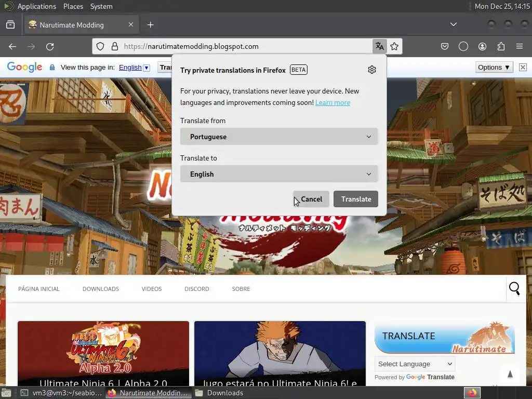Image resolution: width=532 pixels, height=399 pixels.
Task: Click the browser back arrow
Action: point(12,46)
